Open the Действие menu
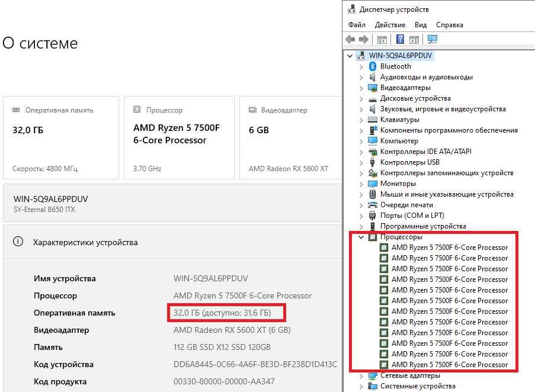535x392 pixels. pos(390,24)
